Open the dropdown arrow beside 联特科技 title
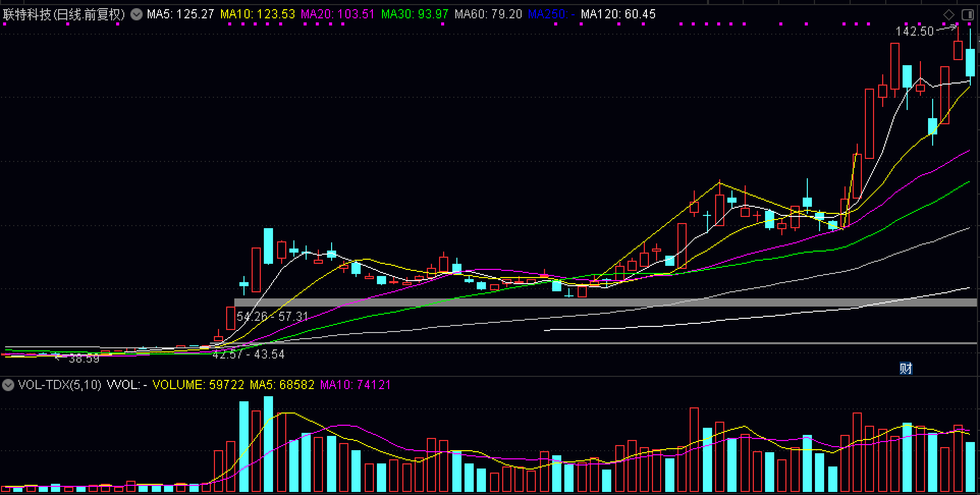980x495 pixels. pyautogui.click(x=136, y=14)
